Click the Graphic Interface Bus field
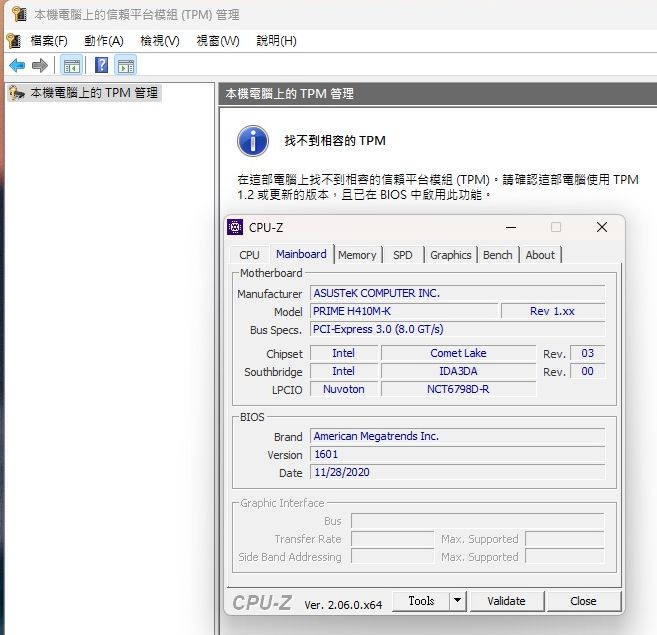Viewport: 657px width, 635px height. tap(478, 521)
